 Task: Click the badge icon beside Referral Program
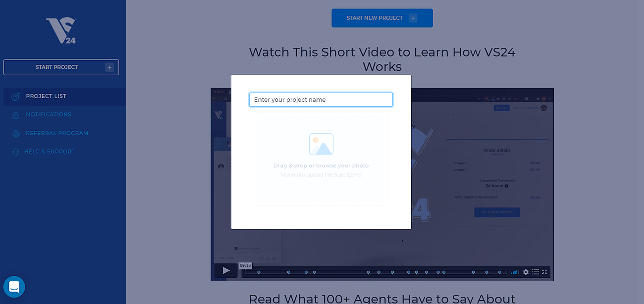click(16, 133)
